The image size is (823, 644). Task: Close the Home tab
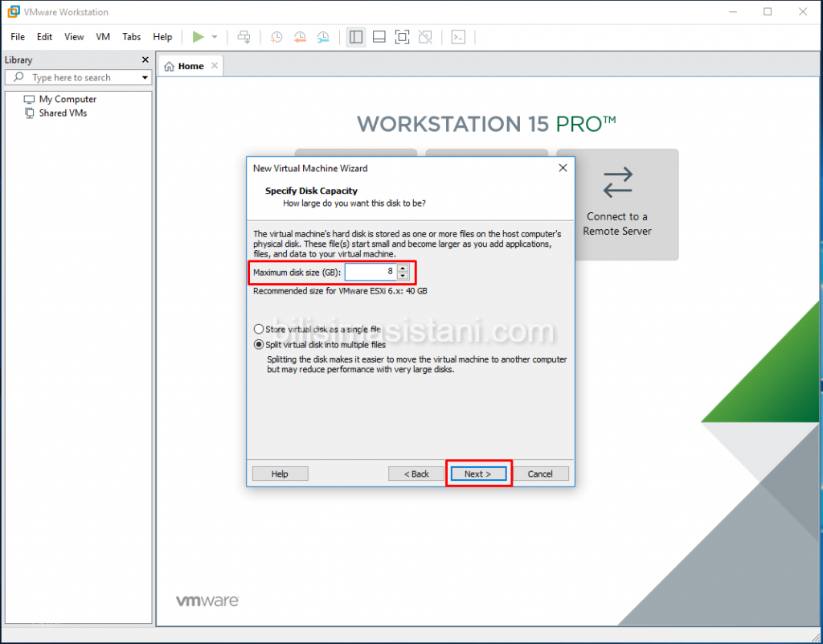pyautogui.click(x=214, y=66)
